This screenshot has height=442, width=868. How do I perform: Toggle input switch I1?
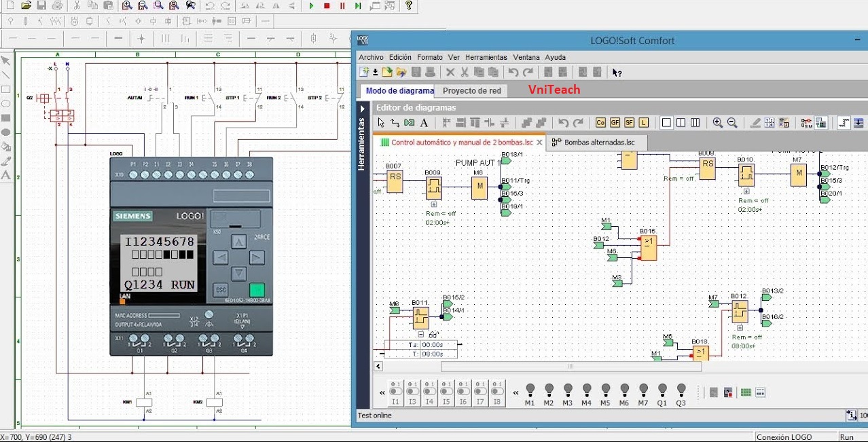click(395, 392)
